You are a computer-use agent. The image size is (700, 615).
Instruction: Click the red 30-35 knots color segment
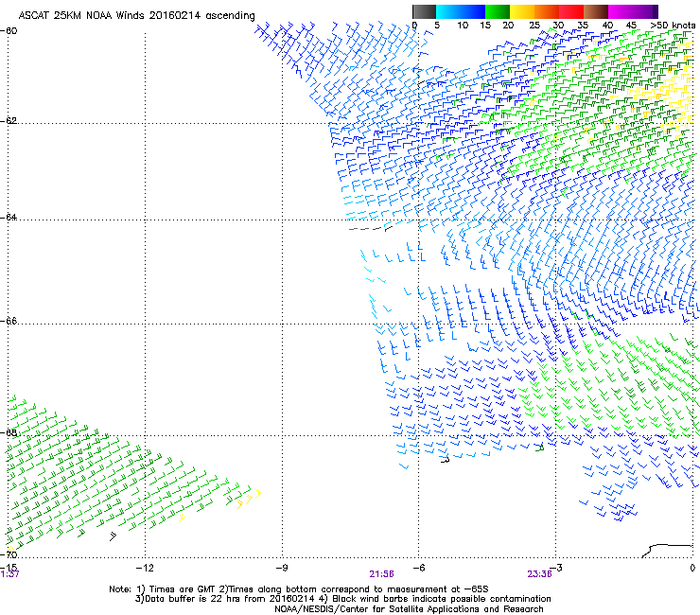[x=571, y=11]
